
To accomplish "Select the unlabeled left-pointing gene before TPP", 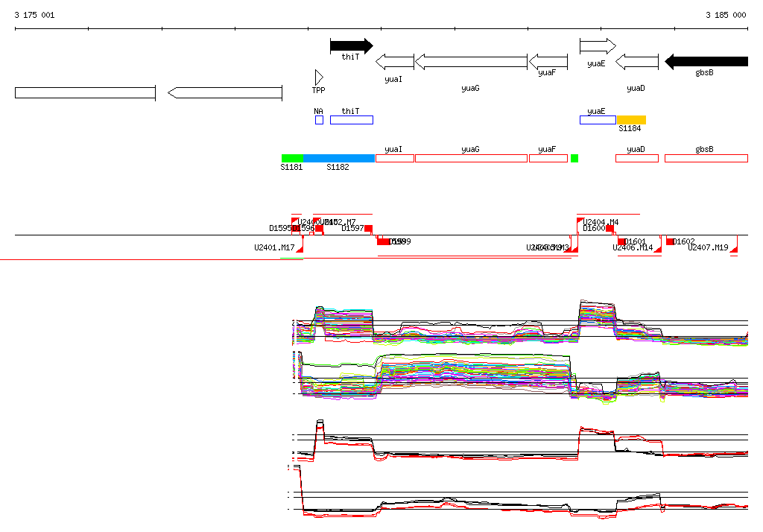I will click(x=225, y=92).
